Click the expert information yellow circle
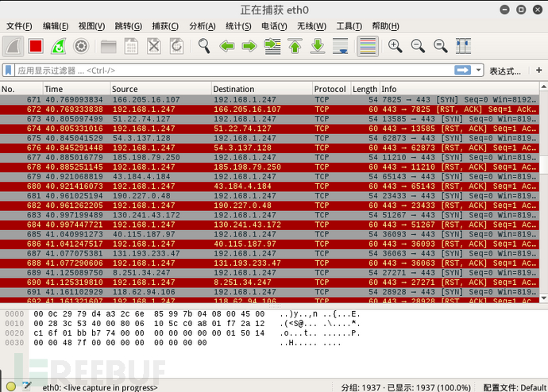 pyautogui.click(x=11, y=386)
